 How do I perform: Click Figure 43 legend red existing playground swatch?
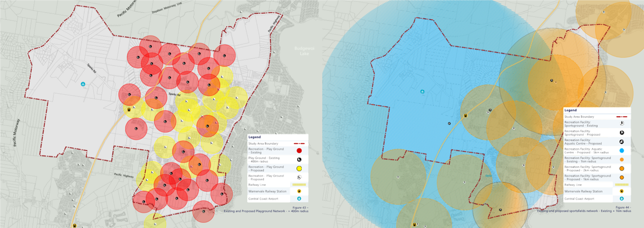click(x=299, y=150)
